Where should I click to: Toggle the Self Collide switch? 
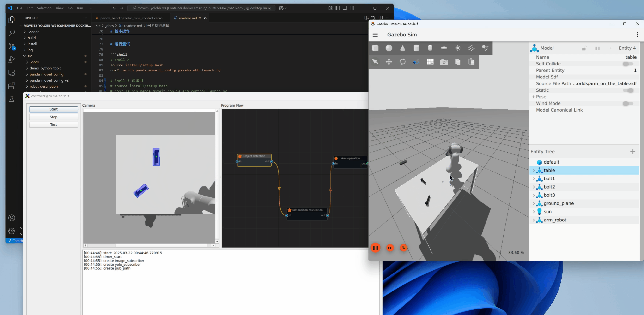click(628, 64)
